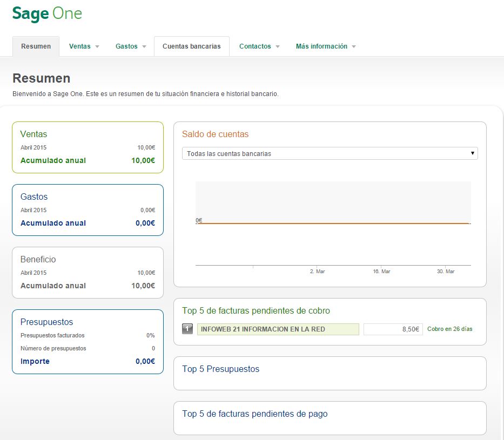This screenshot has height=440, width=504.
Task: Click Top 5 de facturas pendientes de cobro
Action: coord(256,310)
